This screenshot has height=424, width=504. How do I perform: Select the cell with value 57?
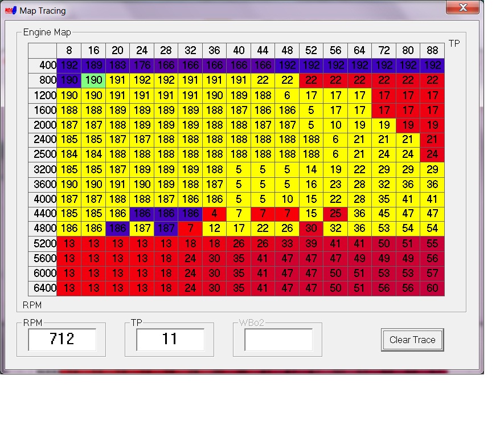(432, 274)
